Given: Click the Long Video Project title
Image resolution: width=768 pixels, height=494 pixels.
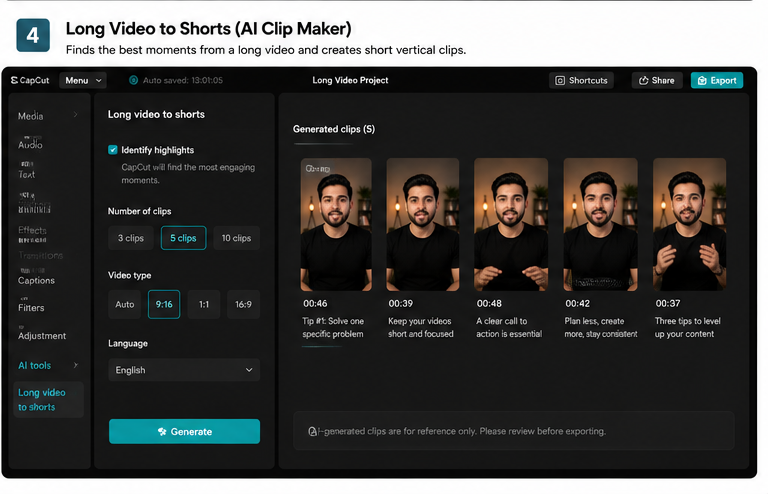Looking at the screenshot, I should tap(350, 80).
